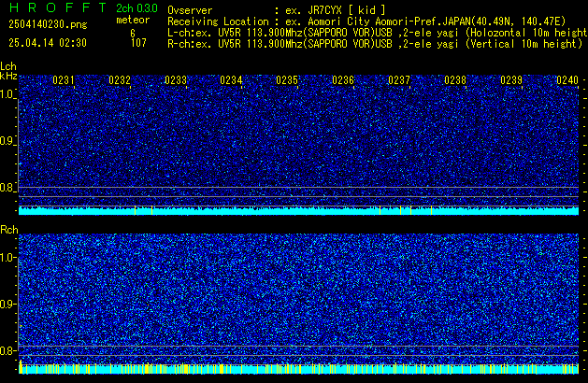
Task: Click the 1.0 frequency label on Lch
Action: (7, 94)
